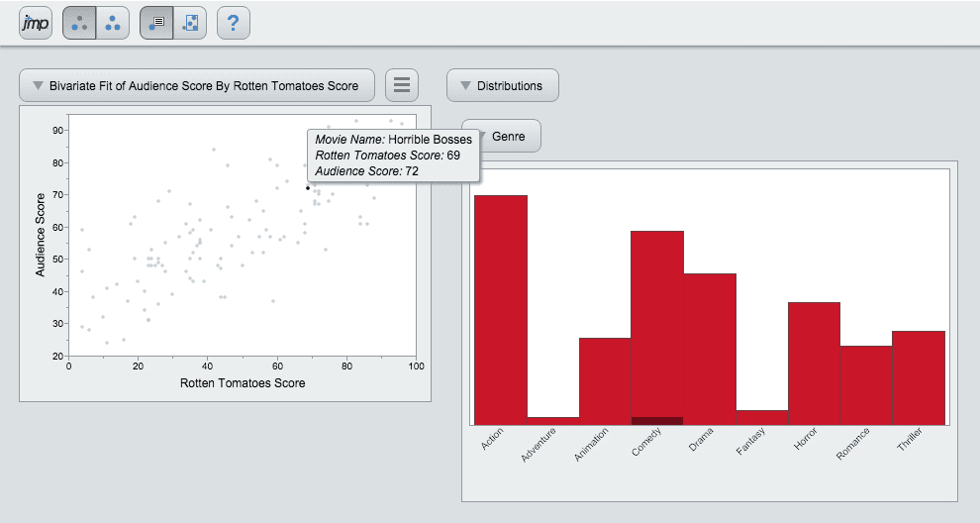Enable the data tooltip mode icon
This screenshot has width=980, height=523.
click(x=156, y=23)
